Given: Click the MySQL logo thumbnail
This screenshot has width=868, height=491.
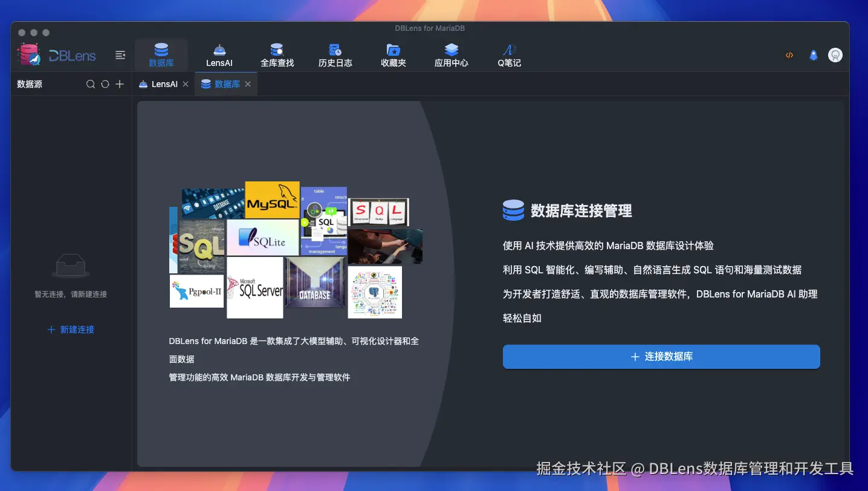Looking at the screenshot, I should (272, 200).
